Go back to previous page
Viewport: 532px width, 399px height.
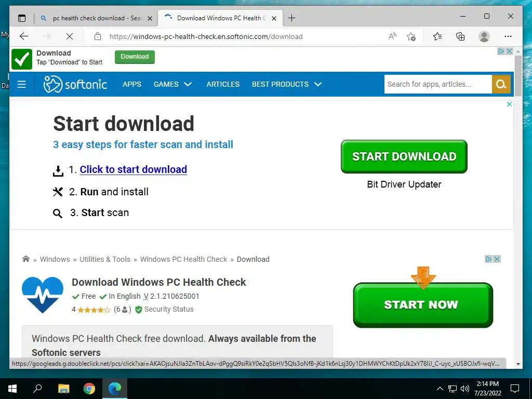tap(24, 36)
